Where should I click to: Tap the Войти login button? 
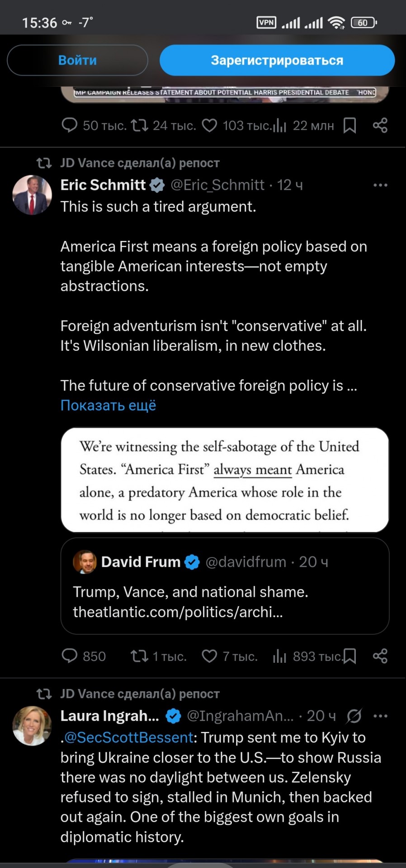click(x=77, y=60)
